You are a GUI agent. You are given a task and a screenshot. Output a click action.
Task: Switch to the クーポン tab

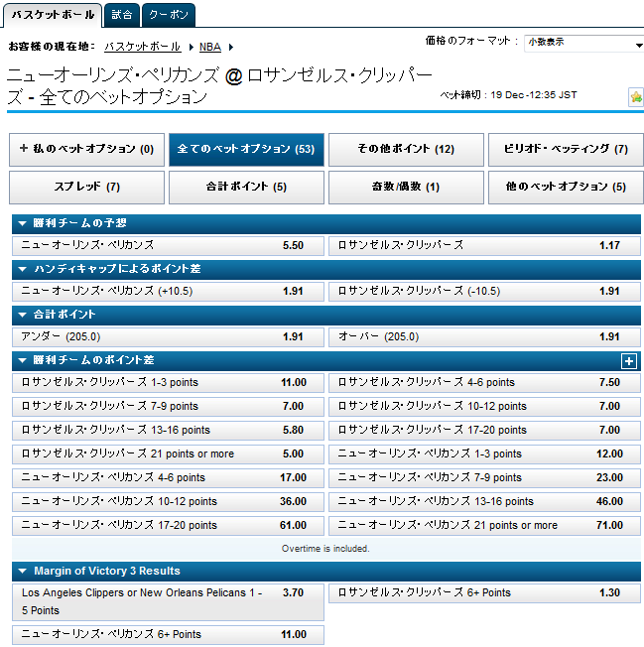[x=168, y=15]
